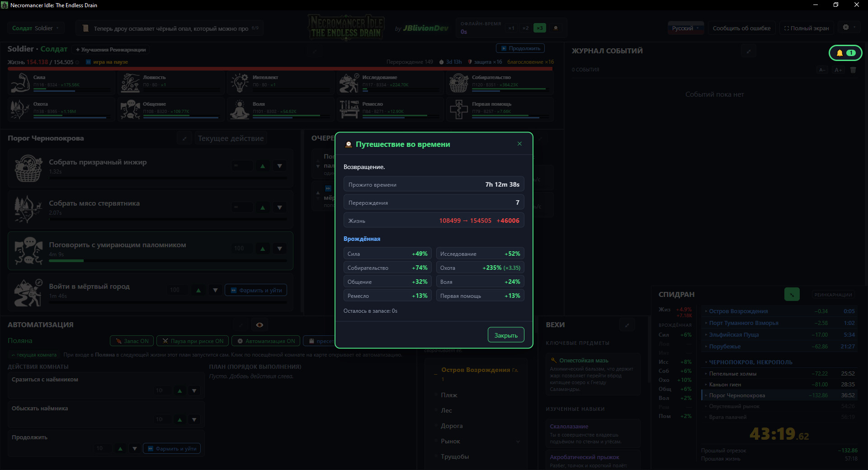Toggle the automation eye visibility icon
The height and width of the screenshot is (470, 868).
259,325
